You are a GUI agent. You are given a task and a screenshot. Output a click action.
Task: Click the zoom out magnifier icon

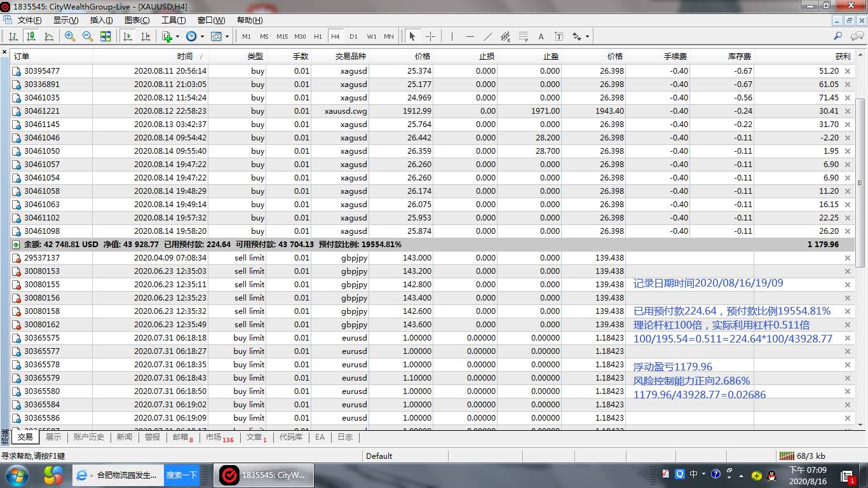tap(88, 36)
